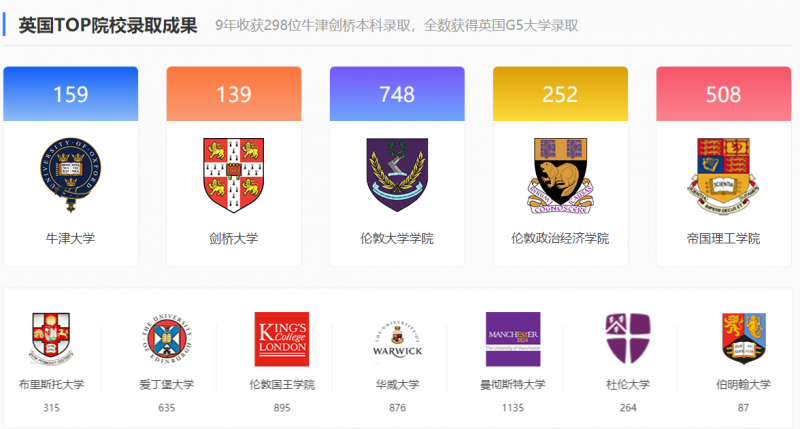Click the 635 count under Edinburgh
800x429 pixels.
(167, 408)
